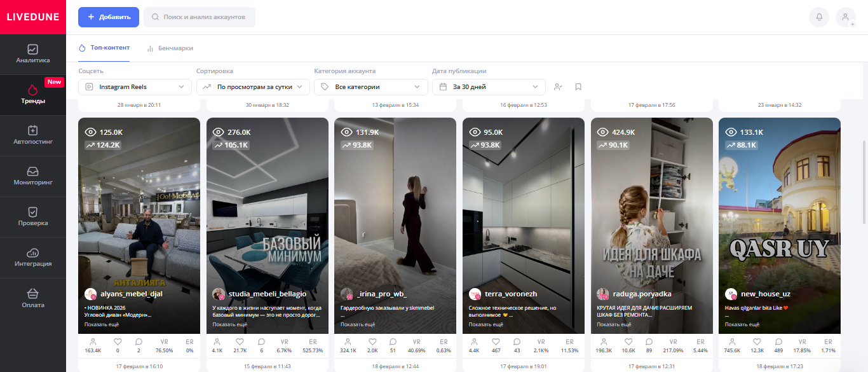Screen dimensions: 868x372
Task: Open the Интеграция section
Action: point(32,258)
